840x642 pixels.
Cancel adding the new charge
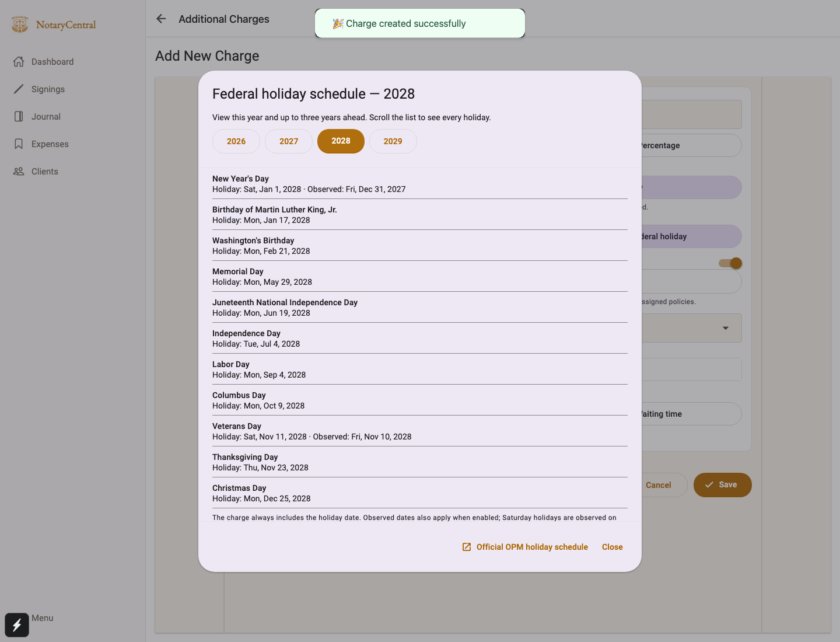(659, 485)
